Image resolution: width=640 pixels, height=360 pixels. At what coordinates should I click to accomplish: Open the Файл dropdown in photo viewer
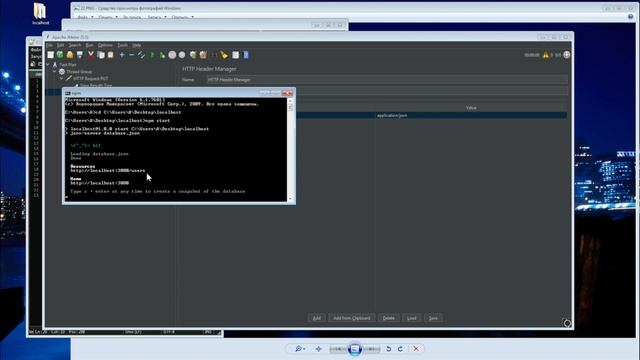(85, 18)
